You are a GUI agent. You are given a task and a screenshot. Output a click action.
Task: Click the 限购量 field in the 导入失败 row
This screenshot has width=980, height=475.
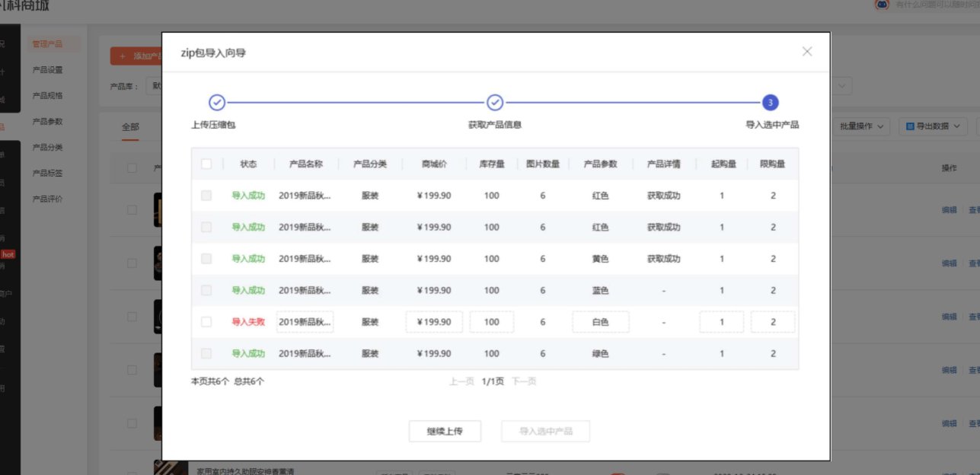[773, 322]
